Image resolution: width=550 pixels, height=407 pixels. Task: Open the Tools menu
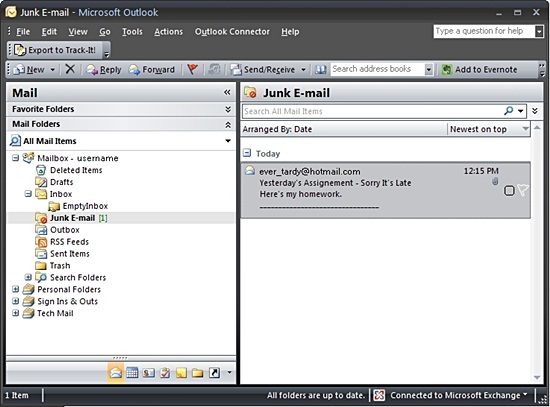click(x=132, y=32)
